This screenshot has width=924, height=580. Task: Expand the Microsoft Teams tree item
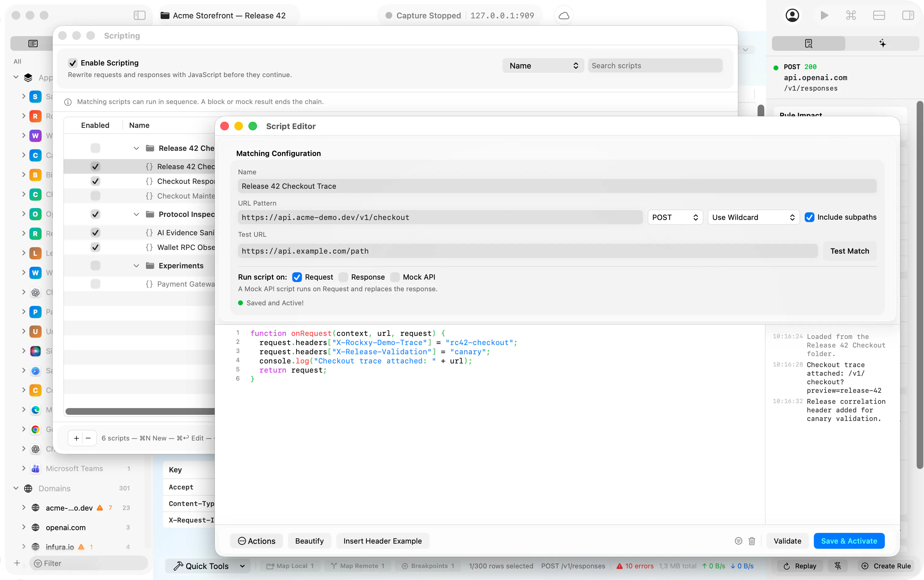[24, 468]
